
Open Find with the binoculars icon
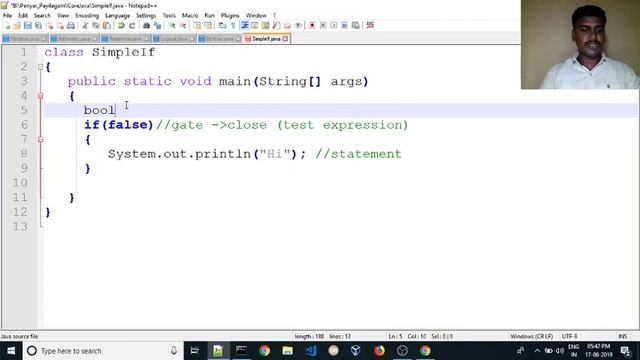coord(146,25)
